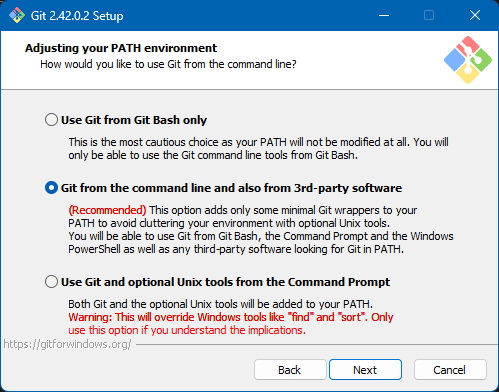The height and width of the screenshot is (392, 499).
Task: Abort the installation with Cancel
Action: 450,370
